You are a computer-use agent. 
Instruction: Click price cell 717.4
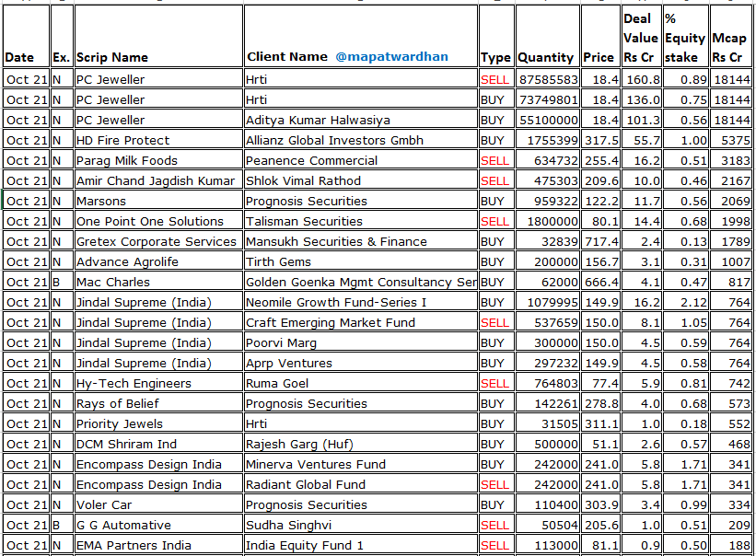click(x=600, y=241)
